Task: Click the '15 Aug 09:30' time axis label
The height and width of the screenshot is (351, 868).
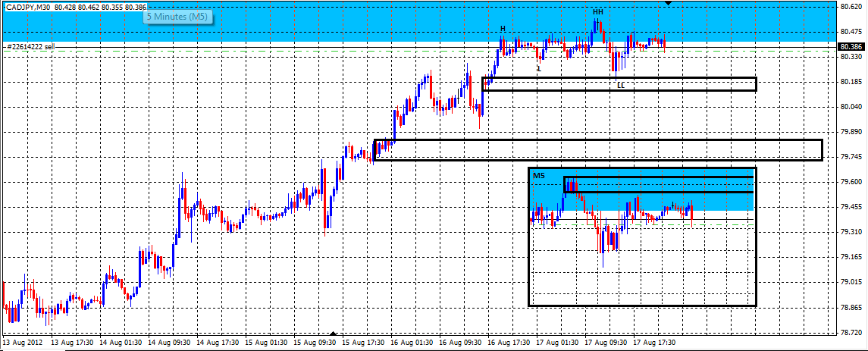Action: (x=317, y=343)
